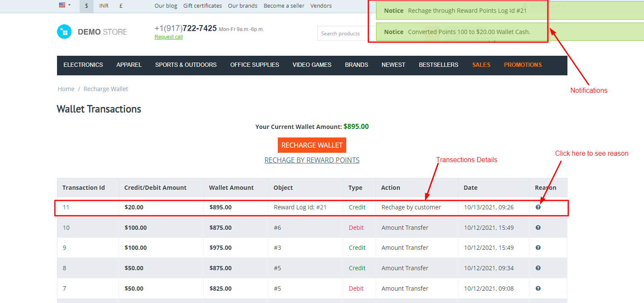Open the Video Games category
The height and width of the screenshot is (303, 644).
[x=312, y=65]
